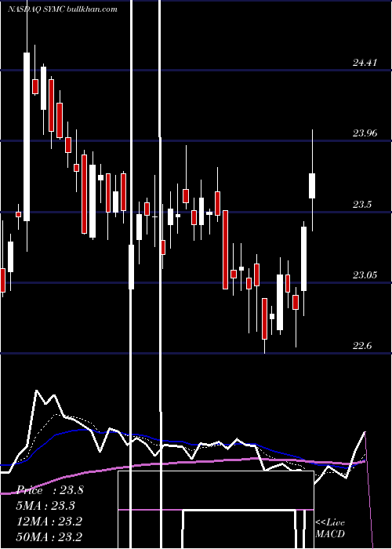The image size is (392, 549).
Task: Select the 24.41 price level label
Action: (x=365, y=63)
